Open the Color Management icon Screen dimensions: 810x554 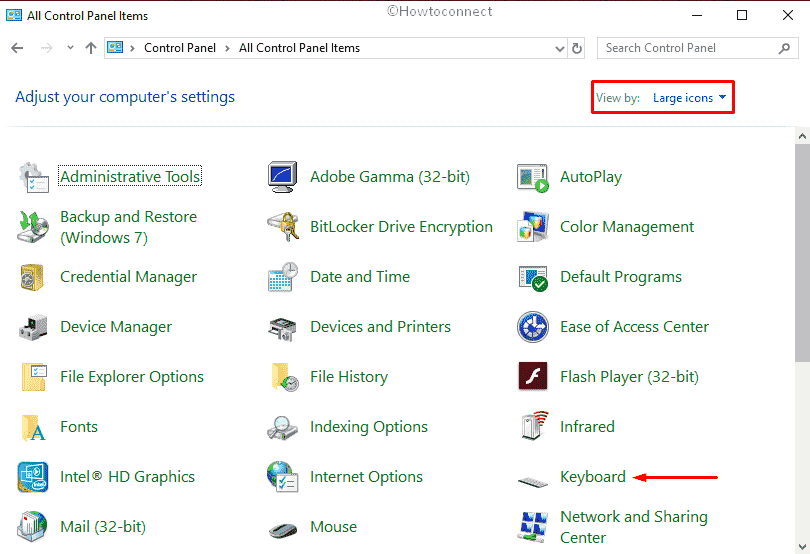tap(533, 226)
